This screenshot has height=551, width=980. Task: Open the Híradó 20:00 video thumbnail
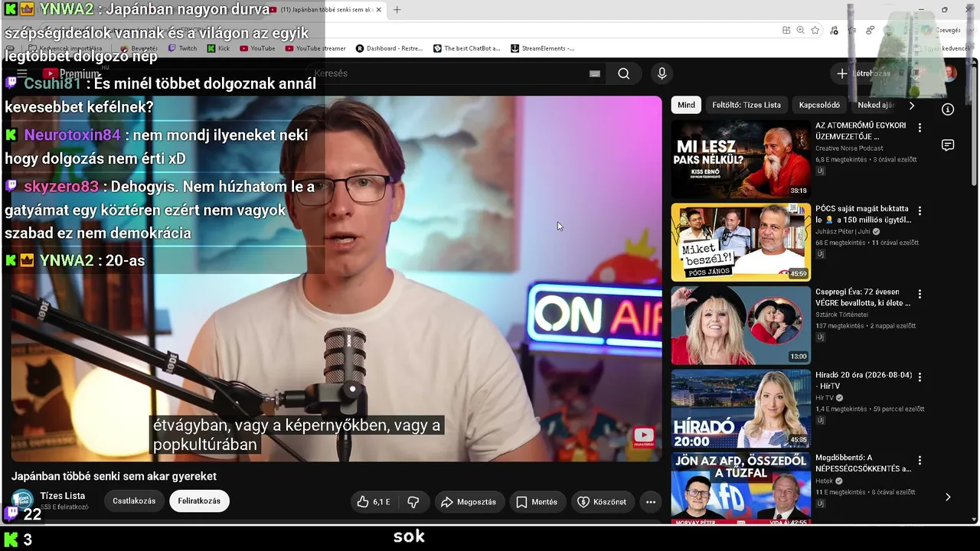[740, 409]
